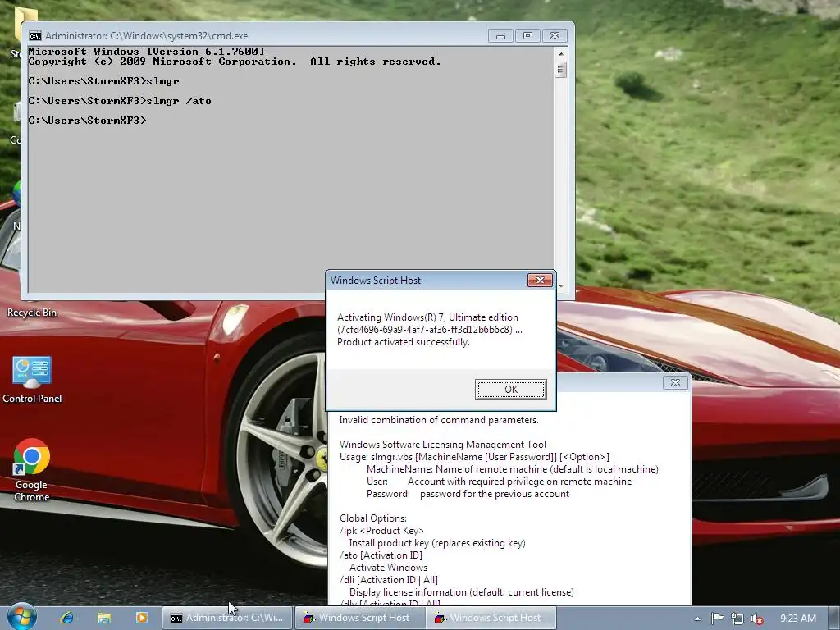The width and height of the screenshot is (840, 630).
Task: Open the Control Panel desktop icon
Action: point(32,379)
